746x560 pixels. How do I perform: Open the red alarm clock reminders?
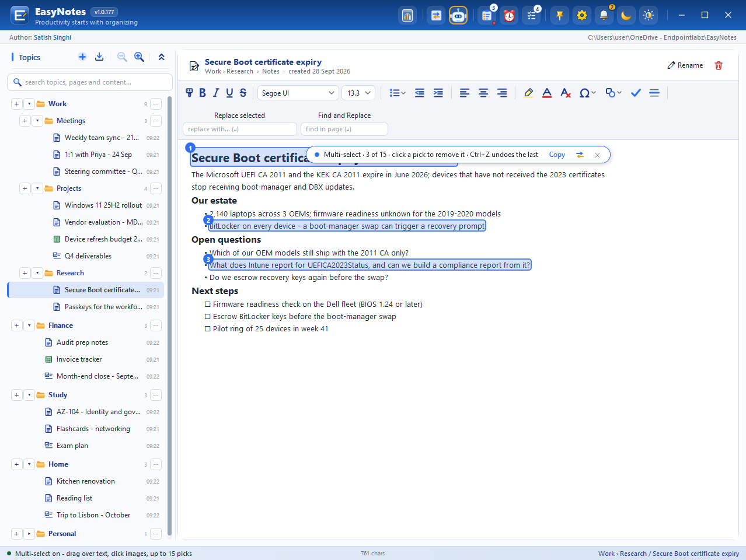tap(510, 16)
